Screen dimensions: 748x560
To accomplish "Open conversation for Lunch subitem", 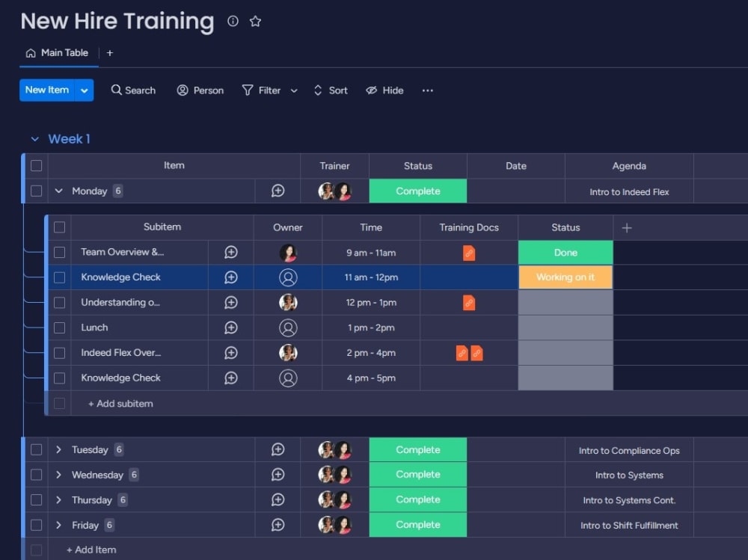I will point(231,327).
